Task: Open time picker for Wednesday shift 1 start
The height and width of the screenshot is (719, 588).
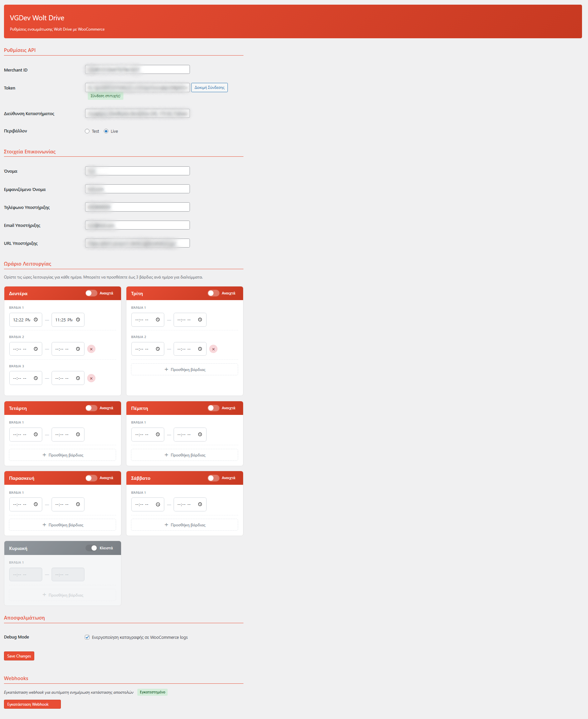Action: coord(36,435)
